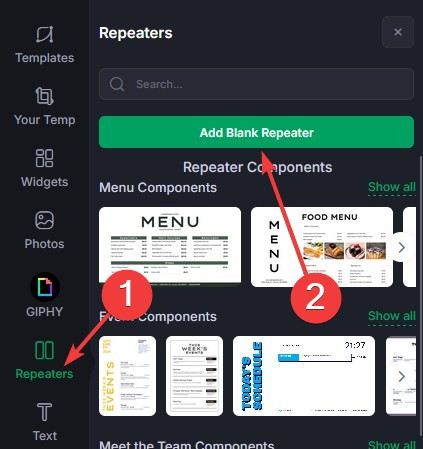Show all Event Components
Screen dimensions: 423x449
click(x=392, y=316)
